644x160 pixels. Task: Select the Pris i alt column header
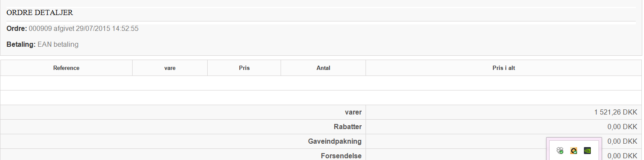(x=504, y=68)
